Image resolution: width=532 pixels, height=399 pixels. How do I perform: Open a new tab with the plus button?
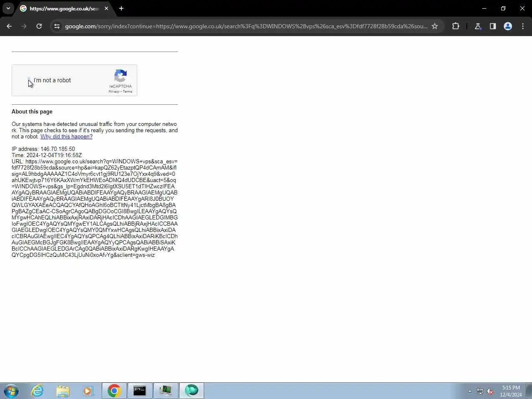coord(121,8)
